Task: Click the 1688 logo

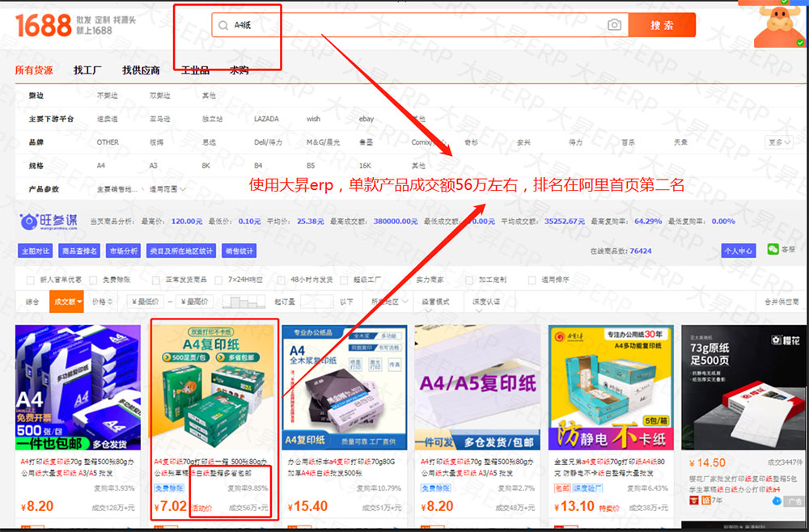Action: (43, 25)
